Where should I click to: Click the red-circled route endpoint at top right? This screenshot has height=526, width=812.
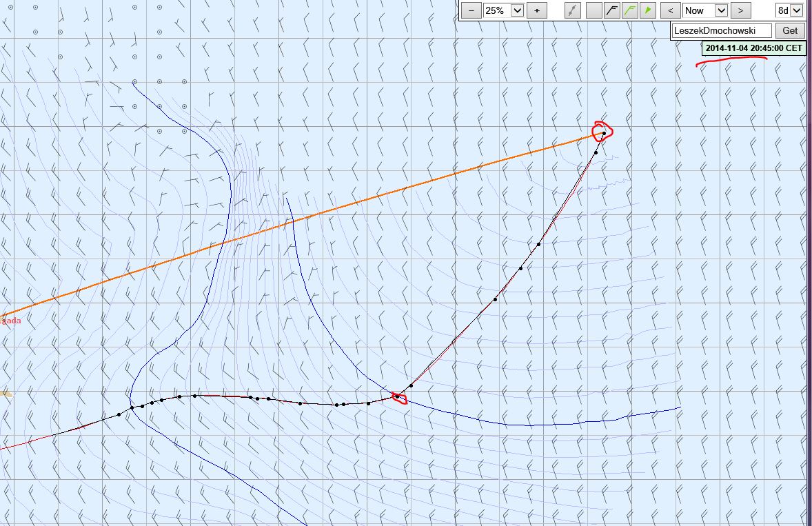pos(604,133)
